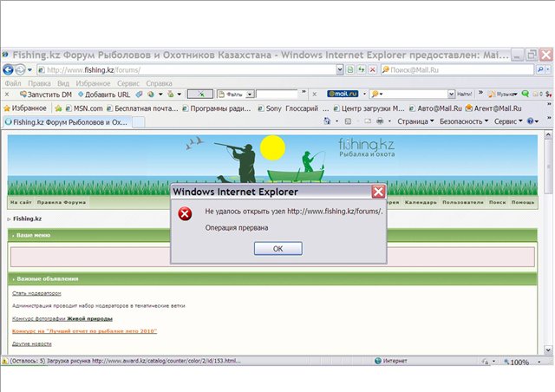Open the Справка menu

(x=159, y=83)
